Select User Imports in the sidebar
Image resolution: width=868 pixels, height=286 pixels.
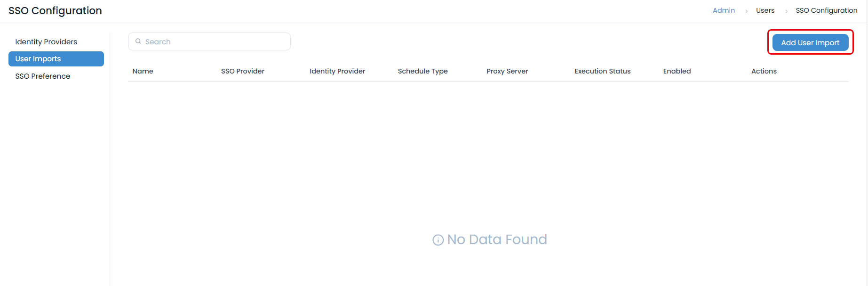click(56, 59)
